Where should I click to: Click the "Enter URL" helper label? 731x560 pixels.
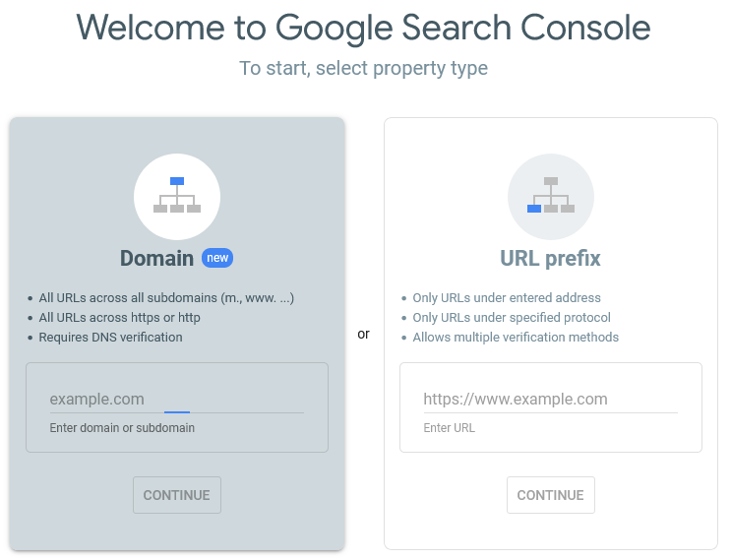pyautogui.click(x=450, y=428)
